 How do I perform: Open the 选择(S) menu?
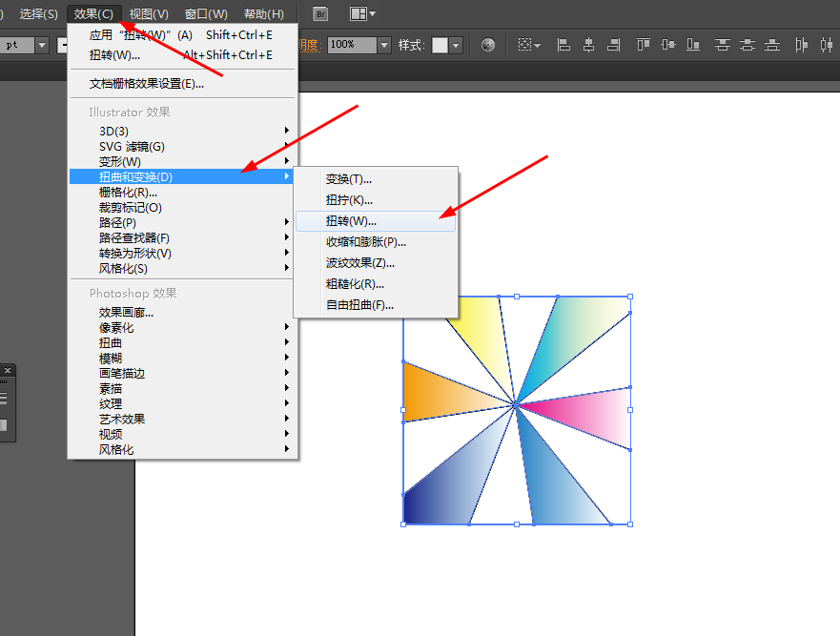(x=38, y=14)
